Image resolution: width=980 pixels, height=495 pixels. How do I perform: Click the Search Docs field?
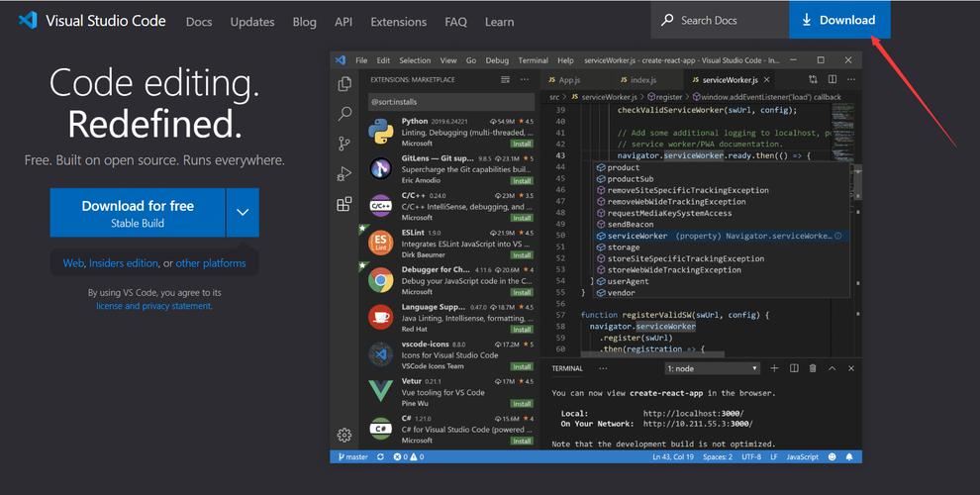tap(720, 20)
